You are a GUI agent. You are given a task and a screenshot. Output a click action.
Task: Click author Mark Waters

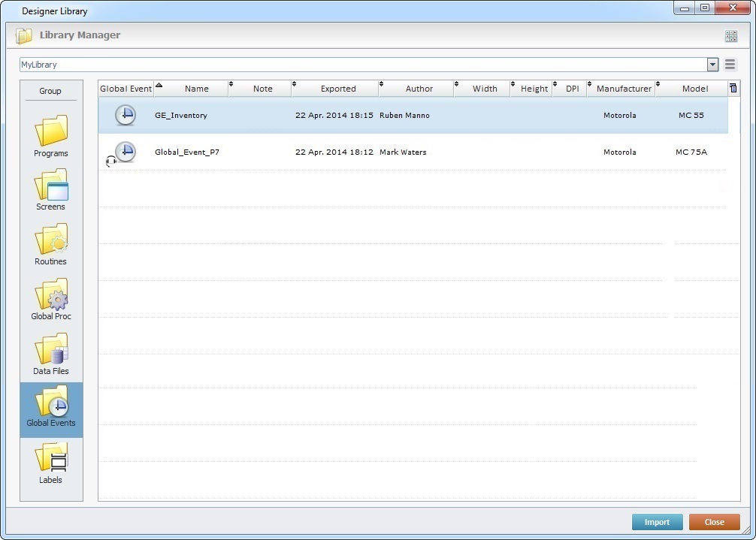403,152
